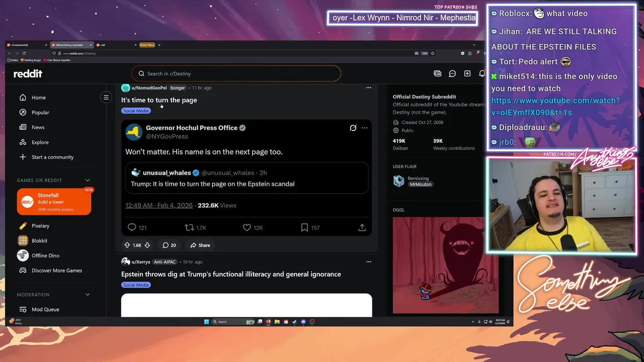Click the heart icon showing 12K
Viewport: 644px width, 362px height.
(x=247, y=227)
